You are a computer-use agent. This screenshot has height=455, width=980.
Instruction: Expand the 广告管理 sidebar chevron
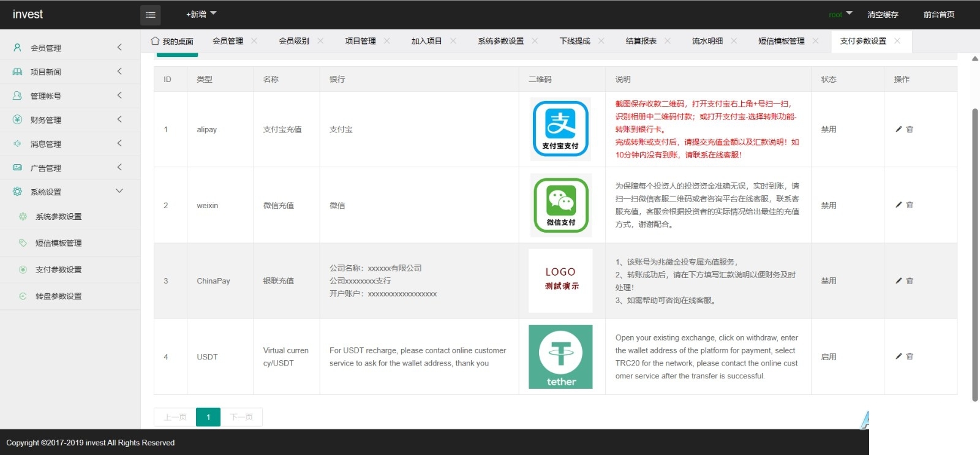[119, 167]
